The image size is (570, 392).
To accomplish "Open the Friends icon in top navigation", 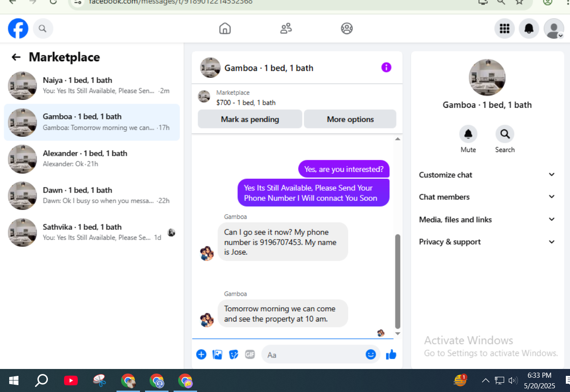I will coord(286,29).
